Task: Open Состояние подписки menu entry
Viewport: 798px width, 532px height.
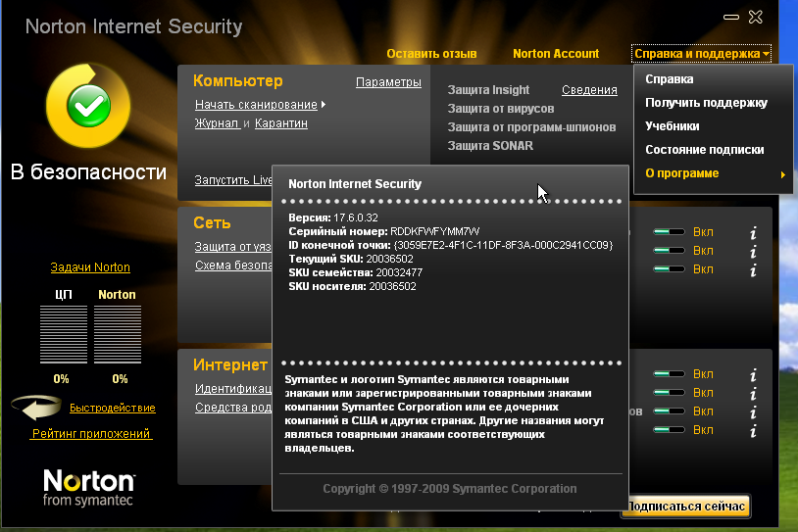Action: point(704,150)
